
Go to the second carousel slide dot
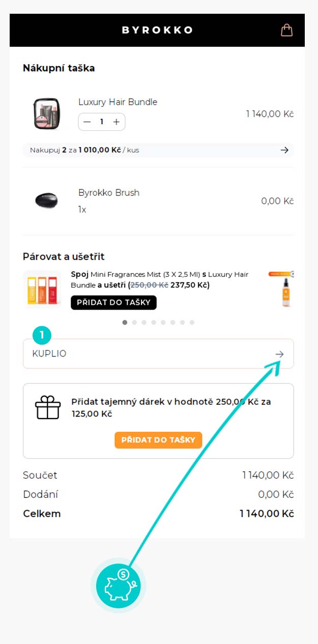[x=134, y=322]
